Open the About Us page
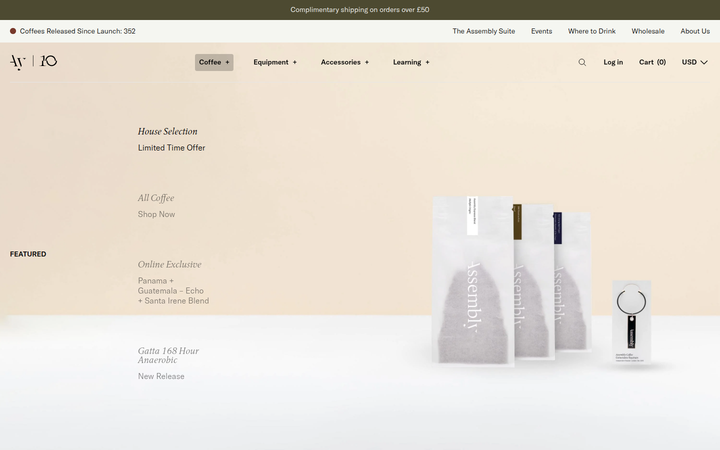 pyautogui.click(x=695, y=31)
